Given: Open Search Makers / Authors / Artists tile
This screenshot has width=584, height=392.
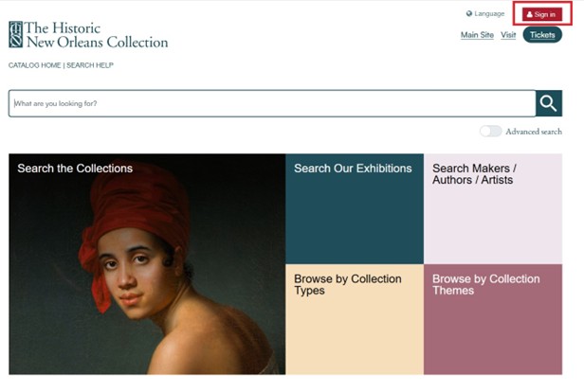Looking at the screenshot, I should click(x=492, y=208).
